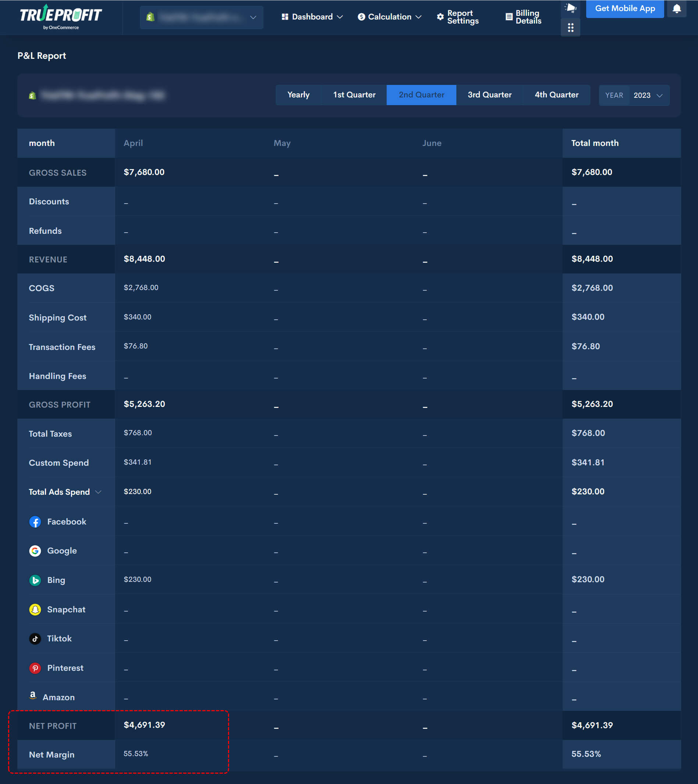
Task: Click the Amazon ads icon
Action: click(x=33, y=696)
